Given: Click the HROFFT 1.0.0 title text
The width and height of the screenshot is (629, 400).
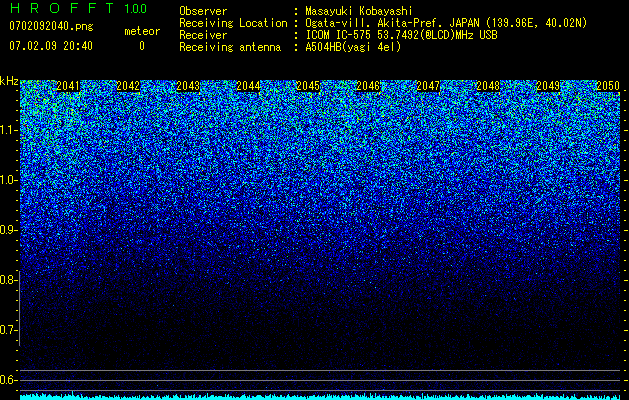Looking at the screenshot, I should (x=78, y=8).
